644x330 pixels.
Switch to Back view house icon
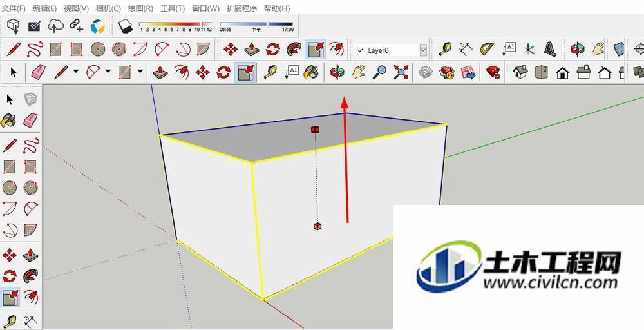pyautogui.click(x=605, y=73)
